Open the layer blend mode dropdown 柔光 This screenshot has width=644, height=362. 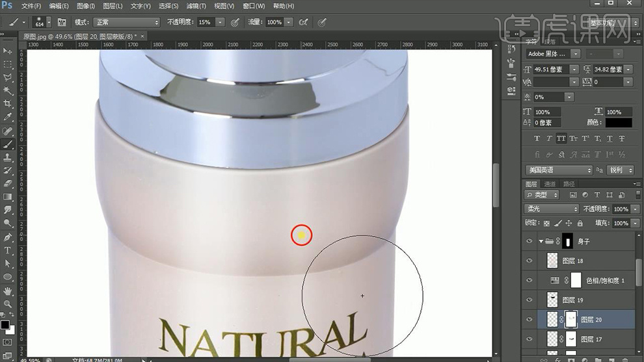552,209
